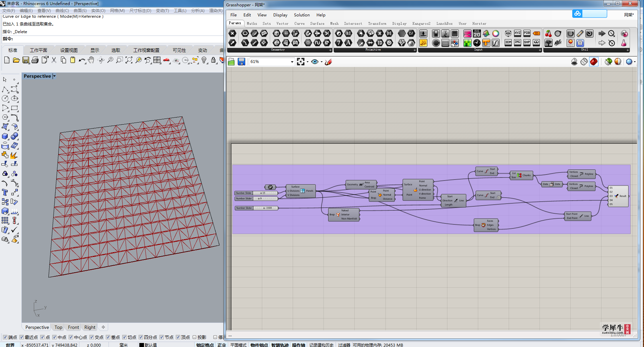Open preview mesh quality dropdown arrow
644x347 pixels.
[x=635, y=62]
